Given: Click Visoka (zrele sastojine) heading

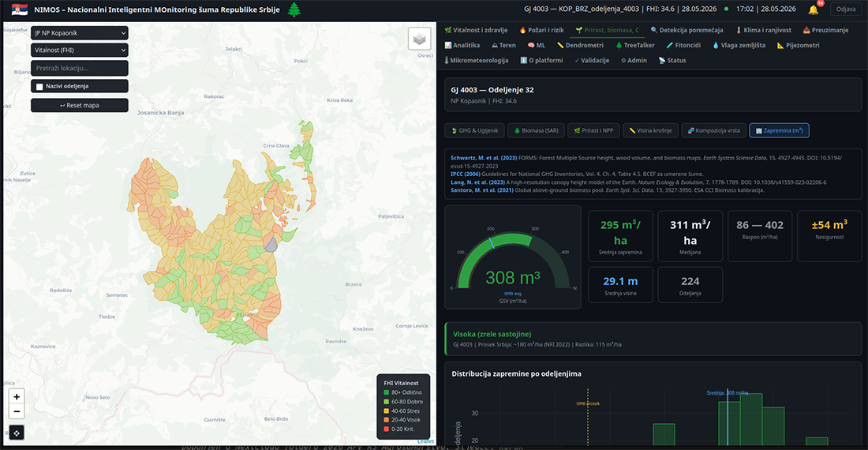Looking at the screenshot, I should pyautogui.click(x=492, y=334).
